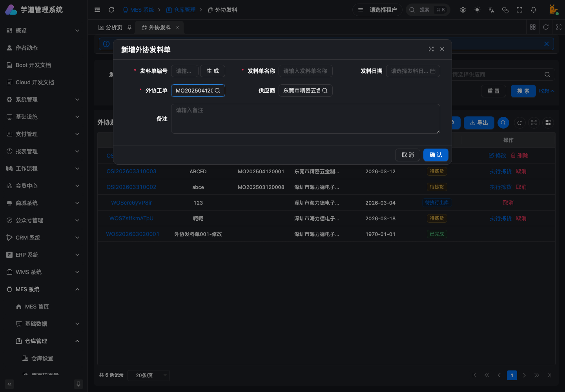Click MES 系统 in breadcrumb
Screen dimensions: 565x392
click(x=139, y=10)
